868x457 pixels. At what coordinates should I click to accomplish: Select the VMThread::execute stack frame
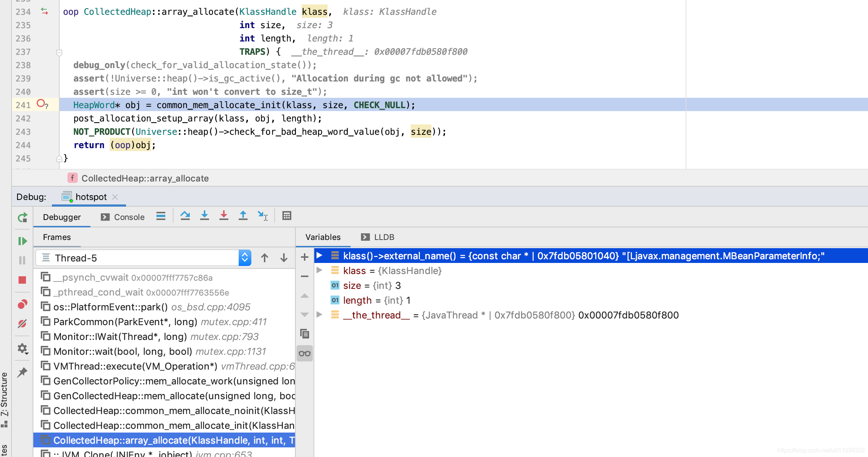(x=135, y=366)
